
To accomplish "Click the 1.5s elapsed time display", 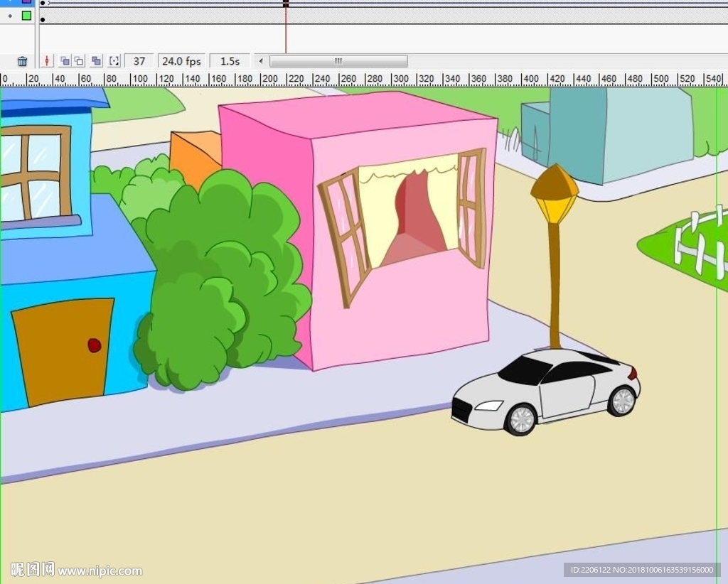I will [230, 62].
